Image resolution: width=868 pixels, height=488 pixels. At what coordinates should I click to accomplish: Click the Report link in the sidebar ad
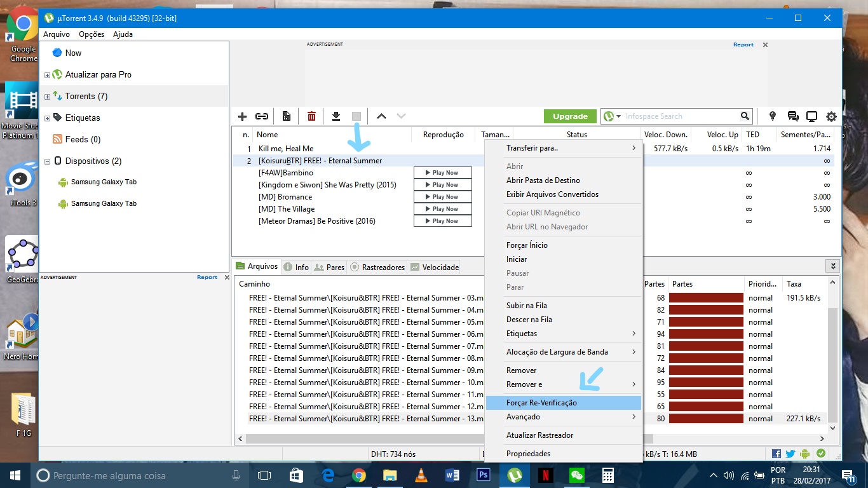click(x=207, y=277)
